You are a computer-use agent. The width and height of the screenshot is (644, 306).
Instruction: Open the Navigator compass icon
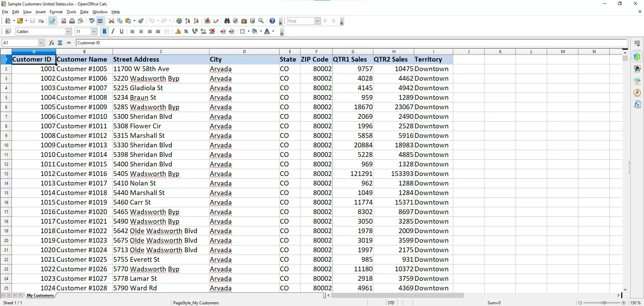point(235,21)
